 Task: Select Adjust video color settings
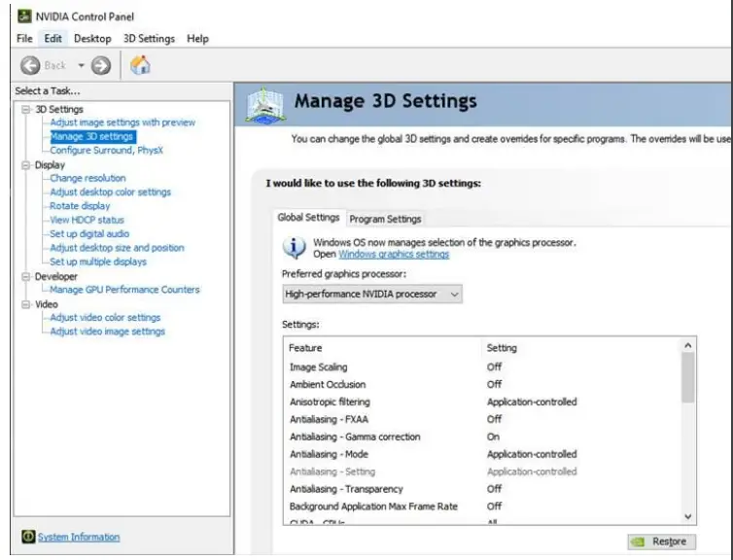[x=105, y=318]
